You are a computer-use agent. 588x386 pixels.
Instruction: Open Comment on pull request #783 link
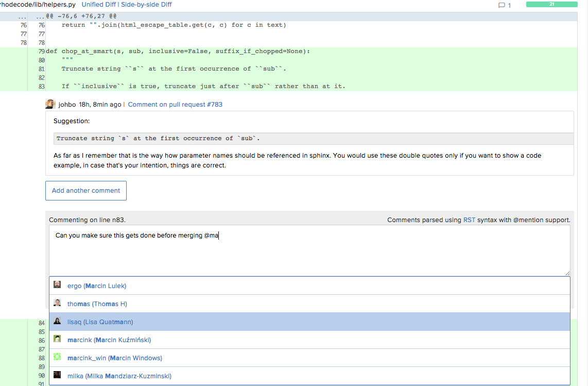[x=175, y=104]
